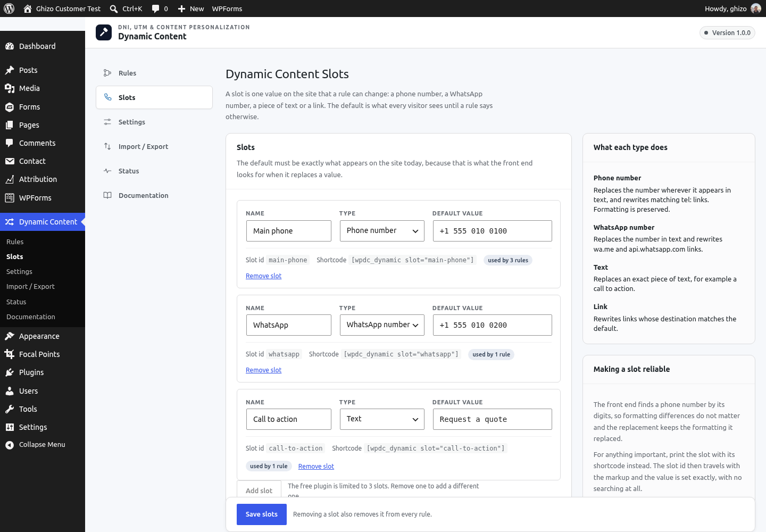Click the Settings sliders icon in WP sidebar
Image resolution: width=766 pixels, height=532 pixels.
[10, 427]
